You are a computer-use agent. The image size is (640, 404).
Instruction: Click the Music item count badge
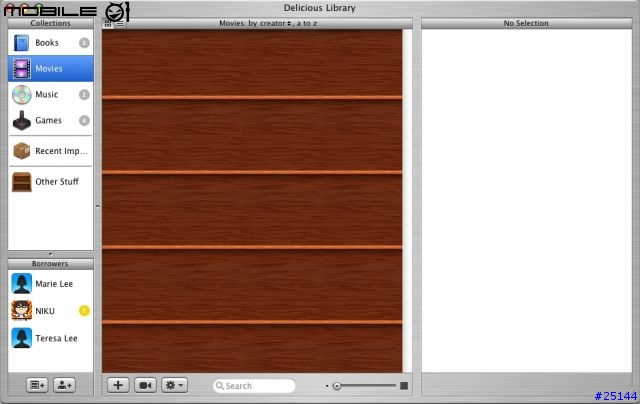[84, 95]
